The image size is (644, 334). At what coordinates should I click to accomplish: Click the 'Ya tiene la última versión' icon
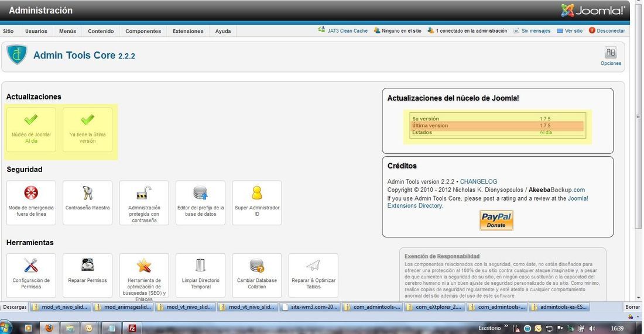(87, 130)
